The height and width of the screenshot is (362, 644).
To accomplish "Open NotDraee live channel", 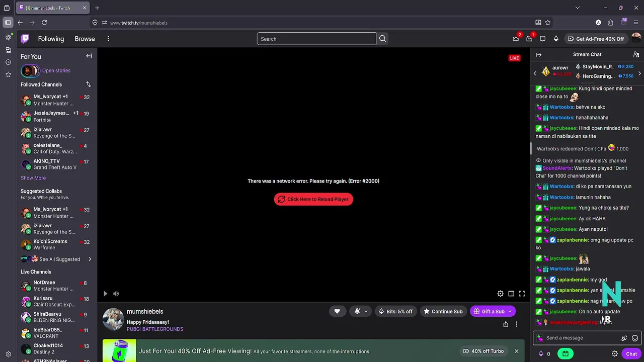I will (x=56, y=286).
